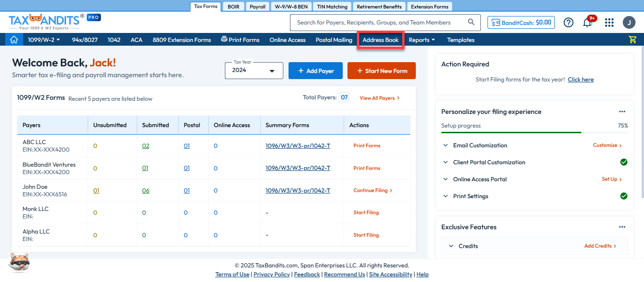Click the Add Credits link

pos(600,246)
